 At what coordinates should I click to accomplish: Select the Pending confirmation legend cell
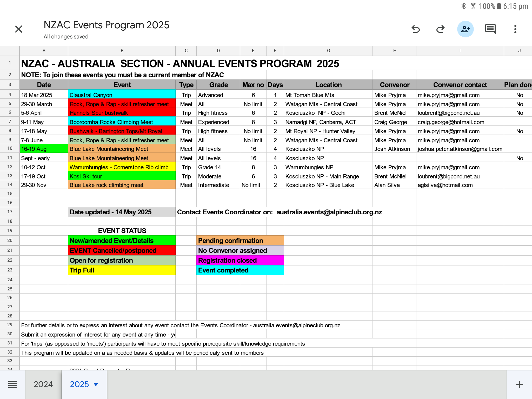click(x=240, y=241)
